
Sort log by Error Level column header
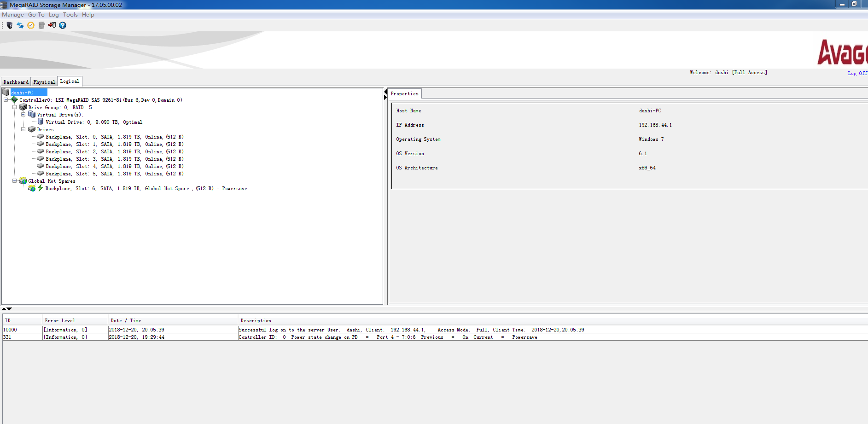[75, 320]
